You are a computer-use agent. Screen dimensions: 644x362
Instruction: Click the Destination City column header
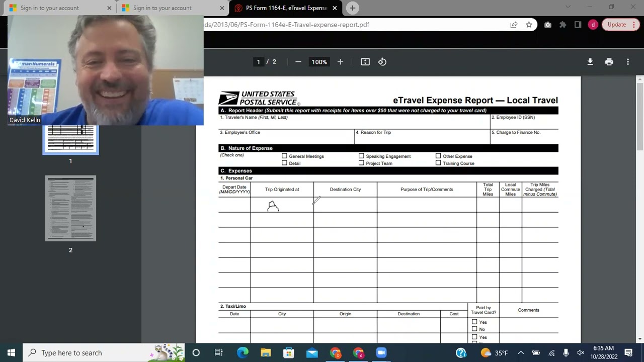(345, 190)
